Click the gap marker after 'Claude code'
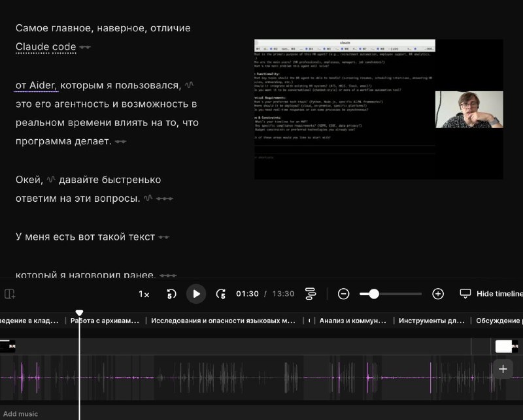Viewport: 523px width, 420px height. pyautogui.click(x=85, y=47)
